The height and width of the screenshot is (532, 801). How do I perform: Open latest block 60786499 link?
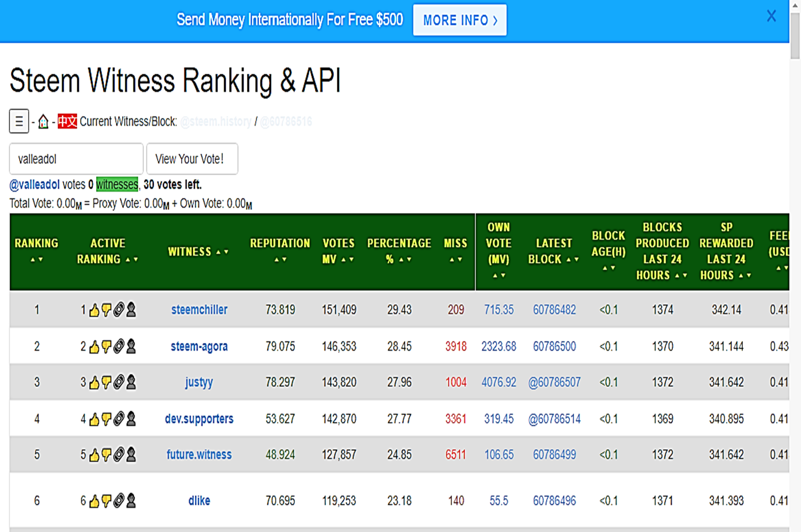554,455
